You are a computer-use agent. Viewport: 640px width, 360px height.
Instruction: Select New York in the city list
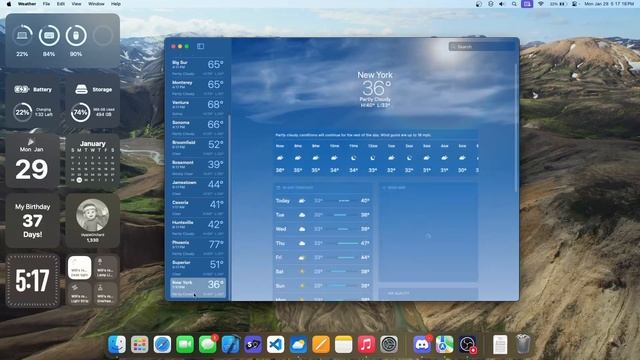pos(198,287)
